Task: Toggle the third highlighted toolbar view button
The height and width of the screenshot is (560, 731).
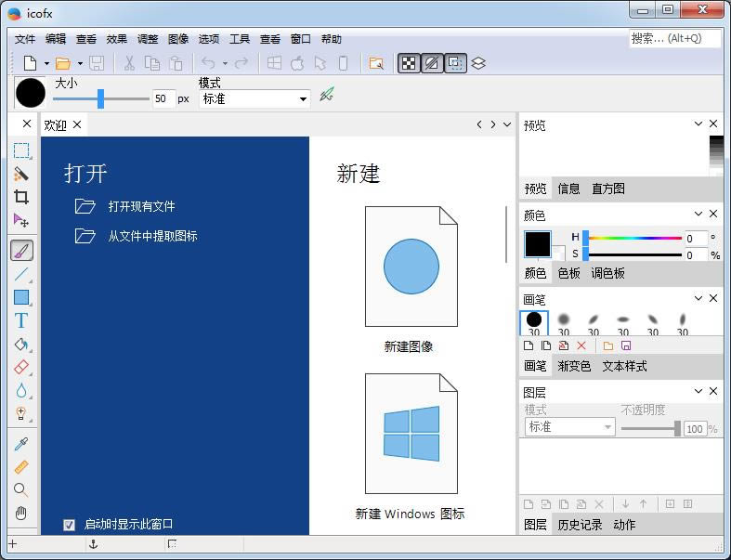Action: click(x=455, y=63)
